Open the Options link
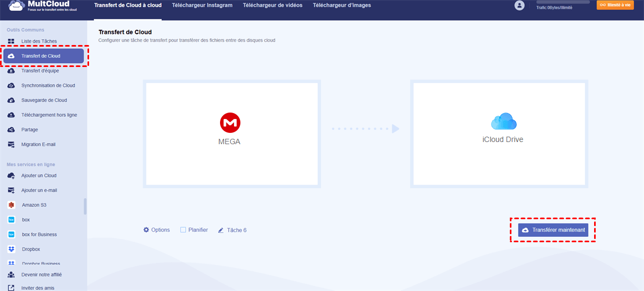Screen dimensions: 644x291 [x=160, y=230]
